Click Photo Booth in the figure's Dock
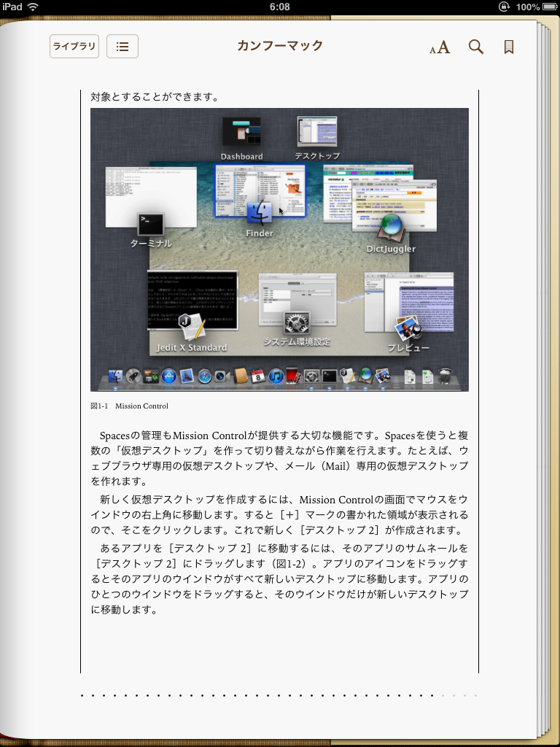This screenshot has height=747, width=560. [x=295, y=376]
